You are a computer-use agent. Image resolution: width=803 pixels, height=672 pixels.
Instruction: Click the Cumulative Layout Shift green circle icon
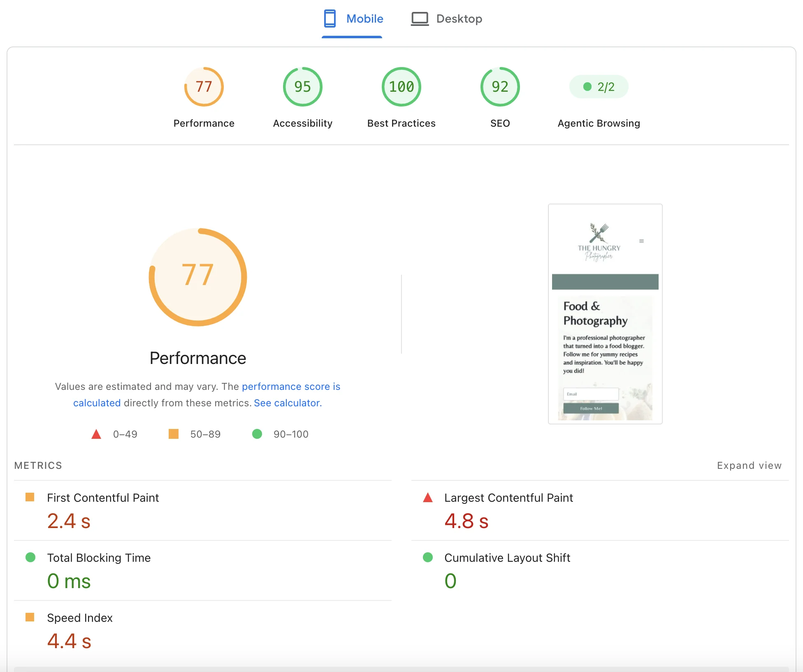tap(428, 557)
